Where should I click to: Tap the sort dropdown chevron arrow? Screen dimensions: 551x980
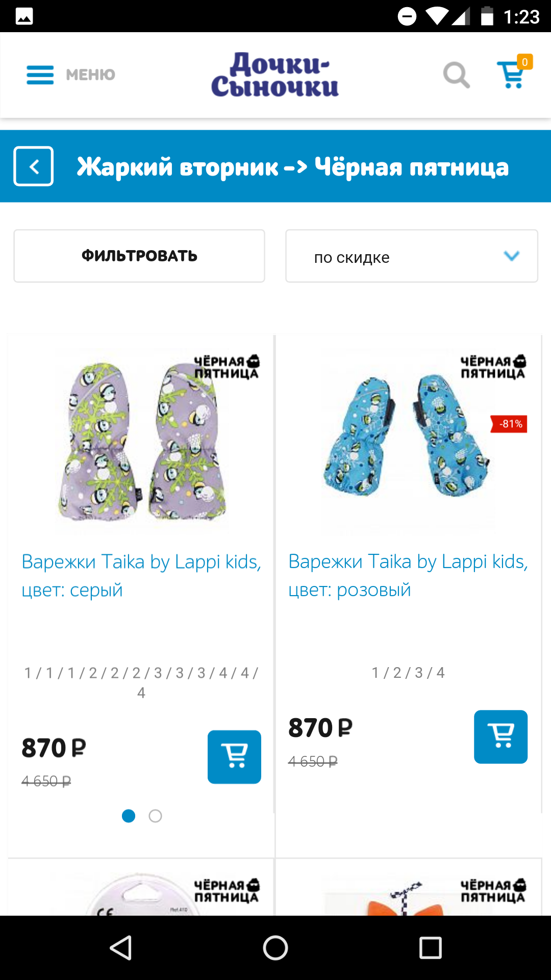pyautogui.click(x=512, y=256)
